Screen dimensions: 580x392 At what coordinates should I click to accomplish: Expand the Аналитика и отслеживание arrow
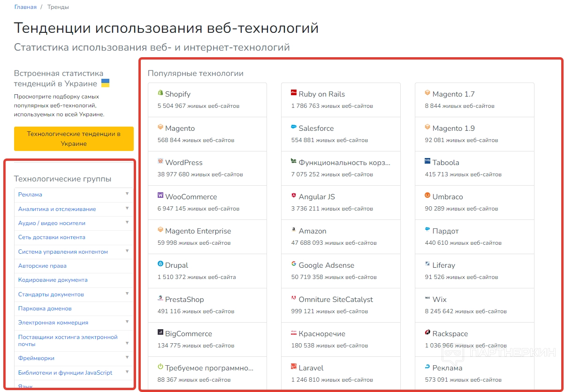127,208
